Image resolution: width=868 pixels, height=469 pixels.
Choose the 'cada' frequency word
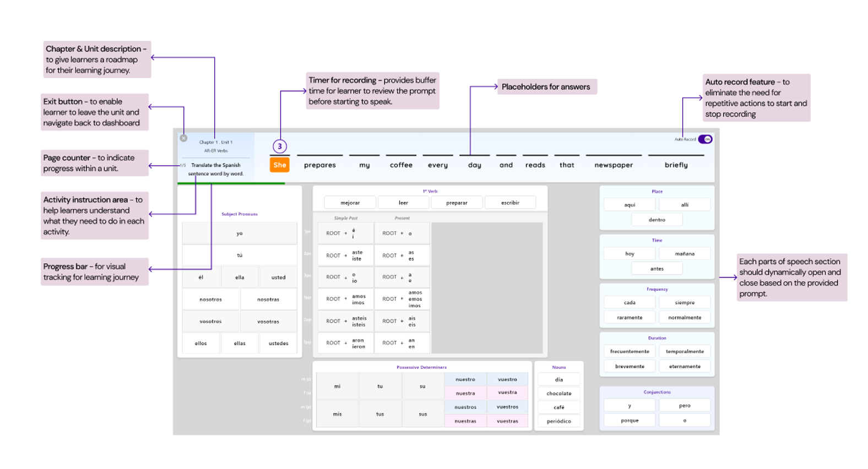(630, 303)
